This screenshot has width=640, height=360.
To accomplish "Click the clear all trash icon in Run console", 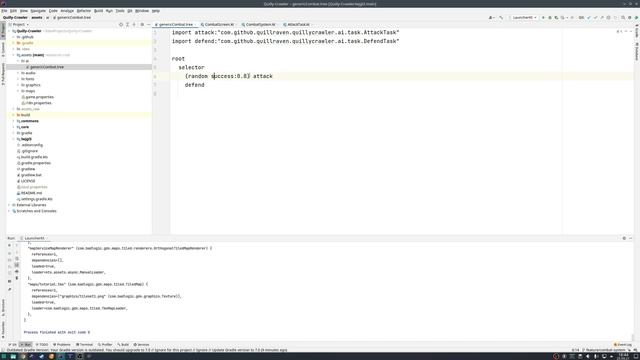I will (17, 278).
